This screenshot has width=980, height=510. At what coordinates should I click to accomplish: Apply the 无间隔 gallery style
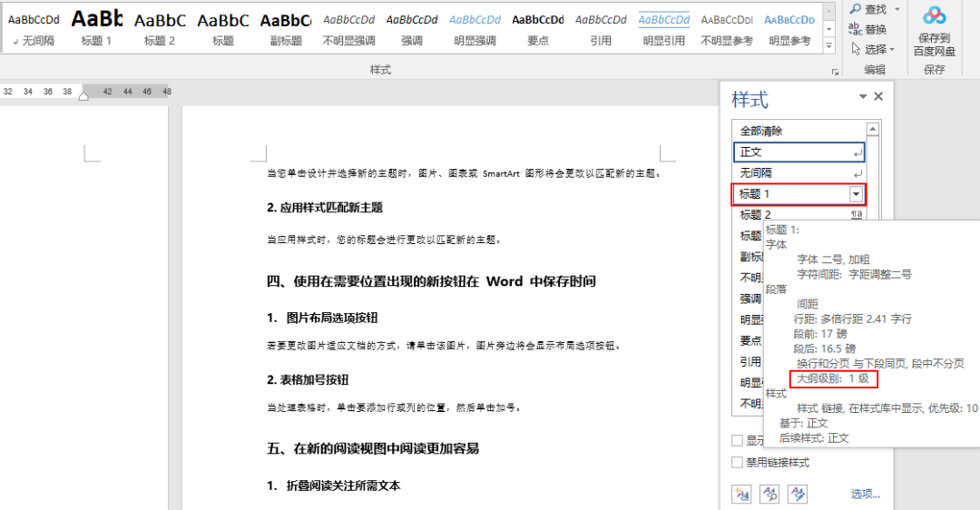(x=34, y=29)
